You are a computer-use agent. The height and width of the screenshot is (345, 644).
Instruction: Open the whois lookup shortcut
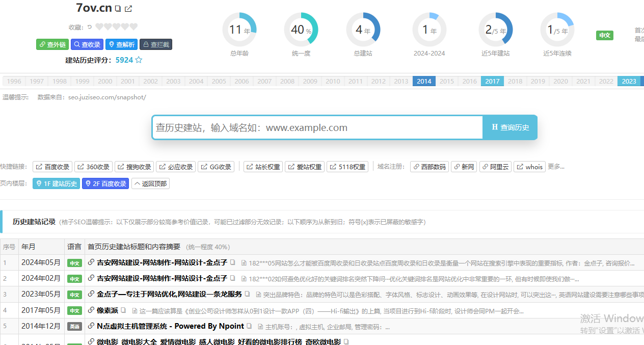(529, 166)
